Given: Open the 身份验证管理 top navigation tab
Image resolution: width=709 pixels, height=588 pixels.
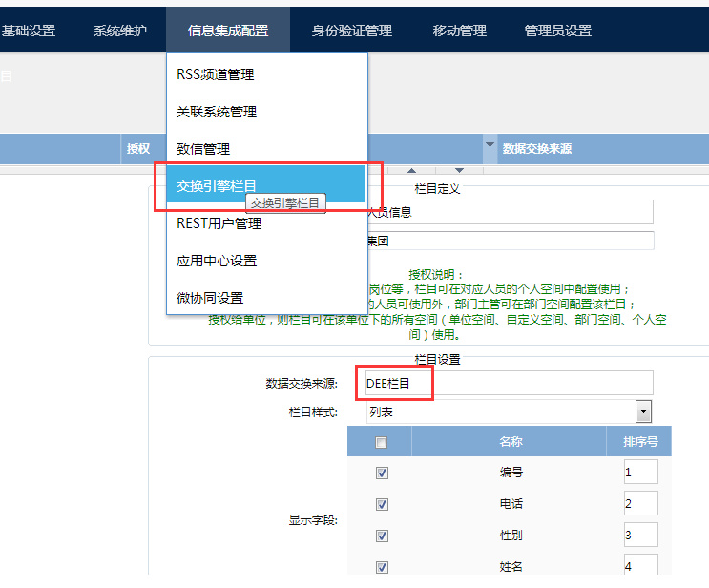Looking at the screenshot, I should point(351,31).
